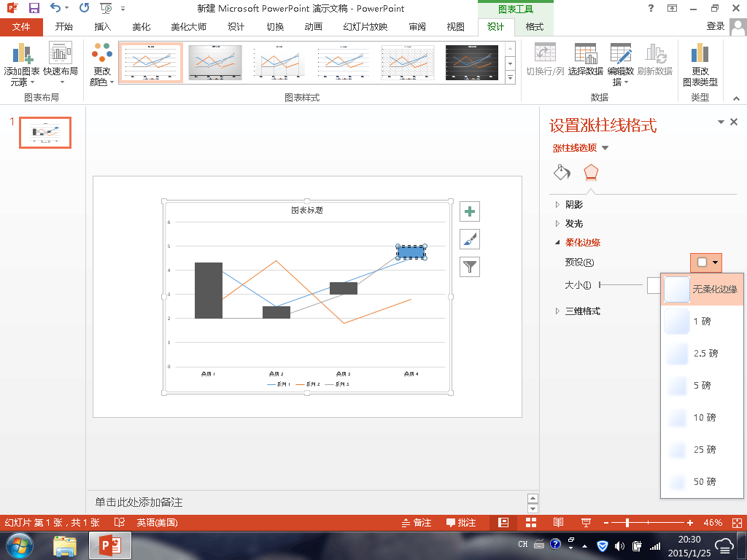The image size is (747, 560).
Task: Open PowerPoint Help question mark
Action: (x=651, y=8)
